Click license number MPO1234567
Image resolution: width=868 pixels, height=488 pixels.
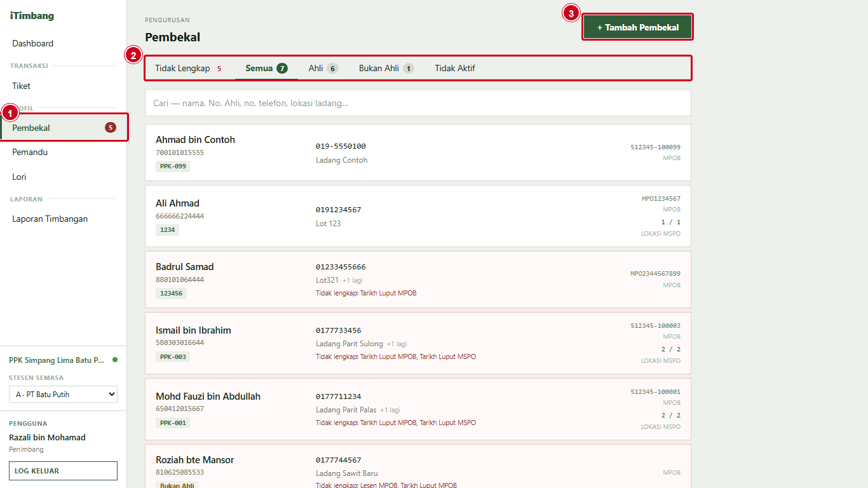tap(661, 199)
